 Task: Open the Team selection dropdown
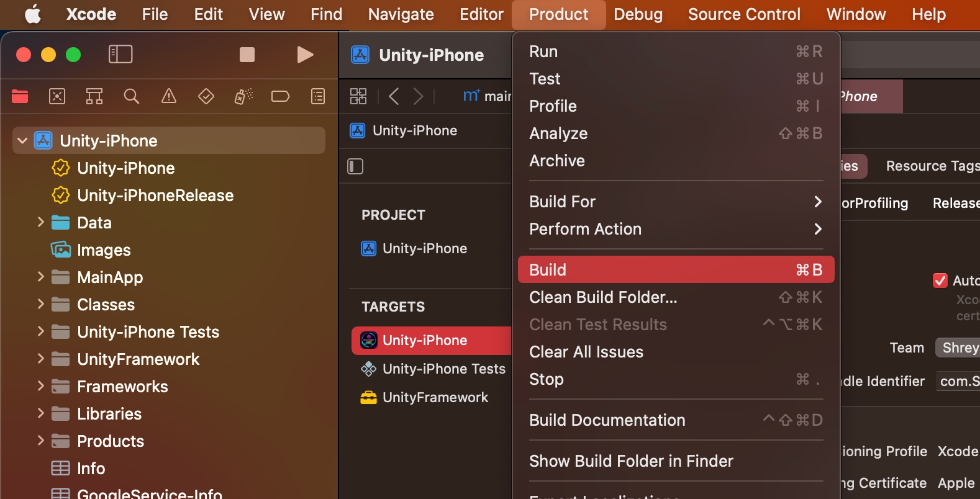tap(959, 348)
